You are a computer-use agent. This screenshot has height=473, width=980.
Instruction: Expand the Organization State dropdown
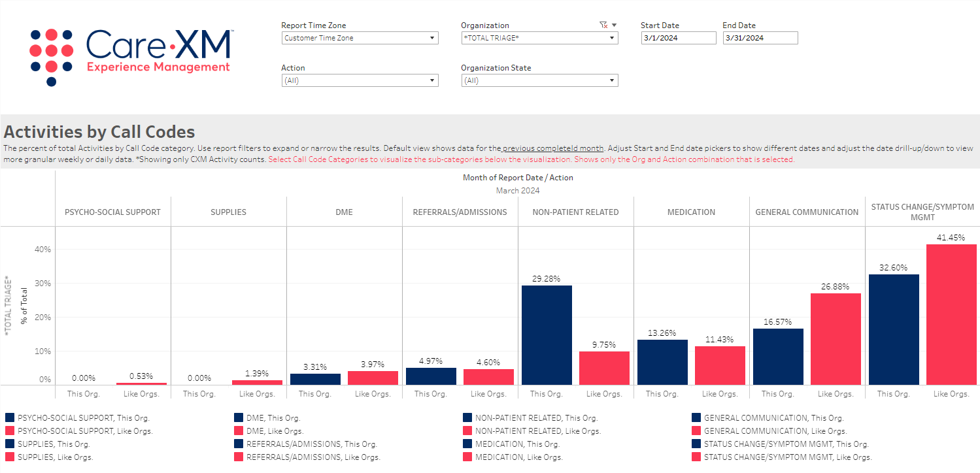539,81
